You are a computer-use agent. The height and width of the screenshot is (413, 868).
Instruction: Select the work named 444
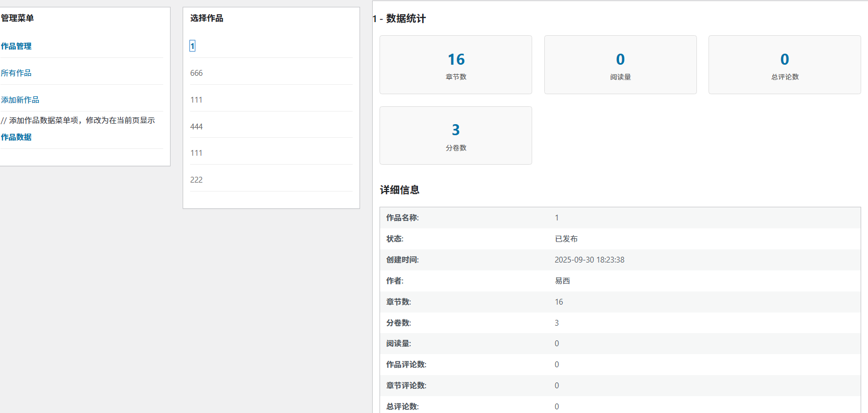click(196, 127)
